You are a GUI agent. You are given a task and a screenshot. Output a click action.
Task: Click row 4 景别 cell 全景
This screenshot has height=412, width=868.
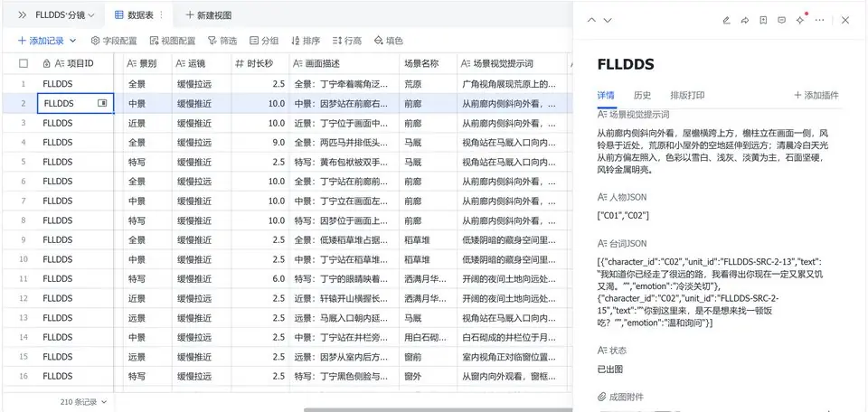coord(147,143)
